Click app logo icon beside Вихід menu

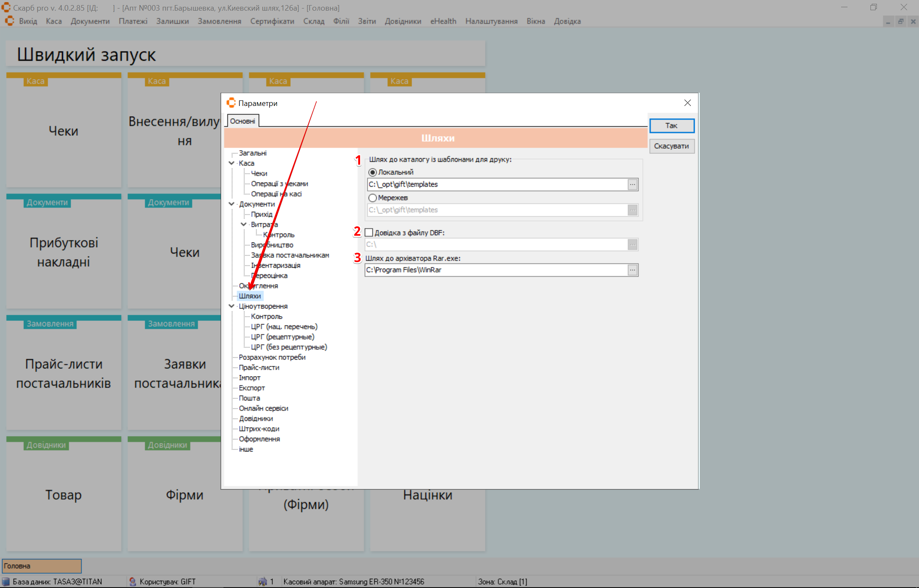(x=10, y=21)
